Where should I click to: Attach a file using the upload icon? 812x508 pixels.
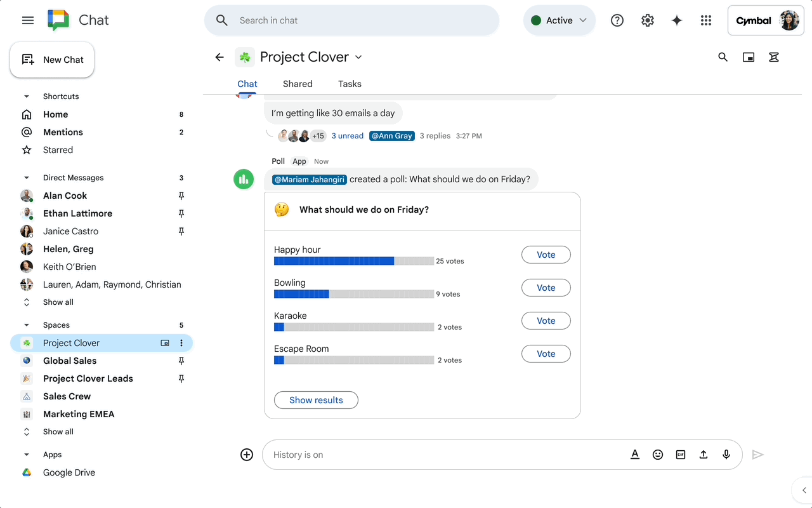704,454
